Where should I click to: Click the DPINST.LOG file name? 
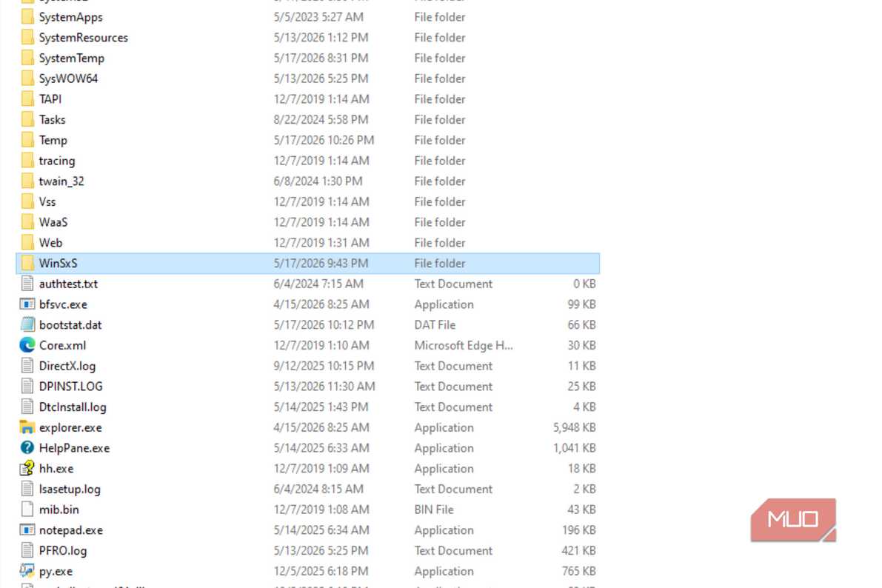pyautogui.click(x=71, y=387)
